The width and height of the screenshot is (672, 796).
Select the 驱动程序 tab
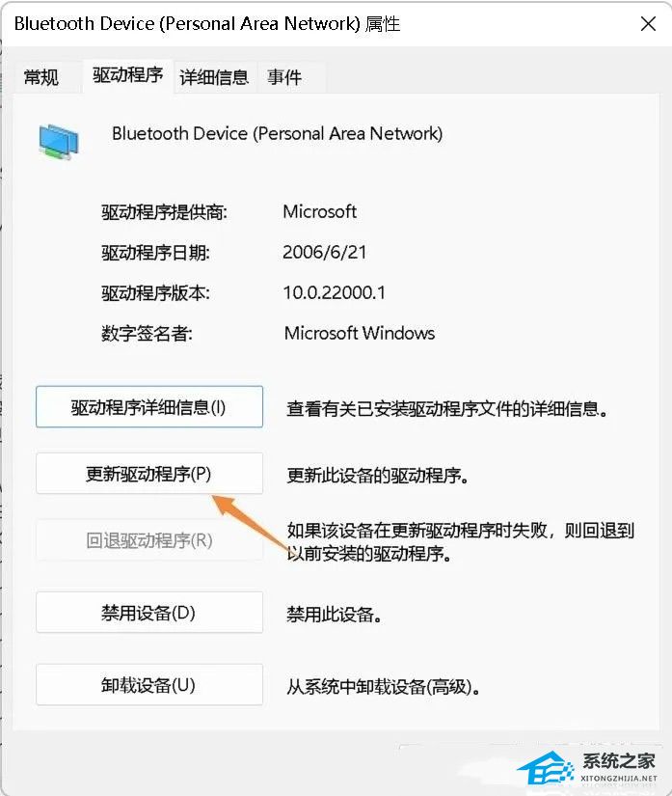pos(128,75)
